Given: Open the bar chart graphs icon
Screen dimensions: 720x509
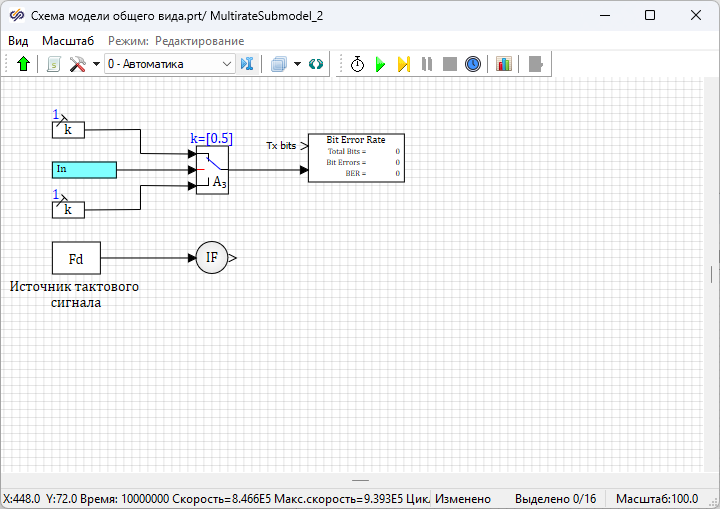Looking at the screenshot, I should pos(503,64).
